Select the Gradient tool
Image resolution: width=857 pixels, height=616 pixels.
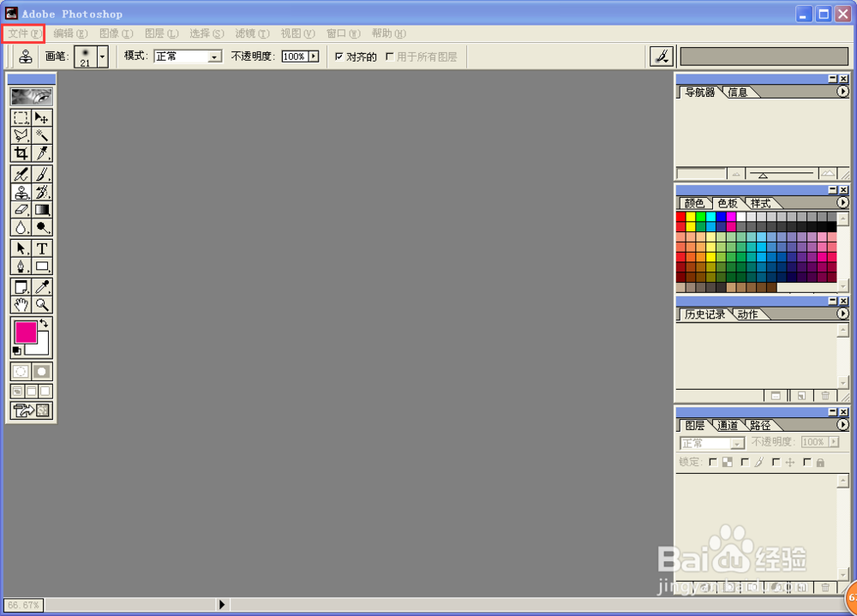(41, 210)
